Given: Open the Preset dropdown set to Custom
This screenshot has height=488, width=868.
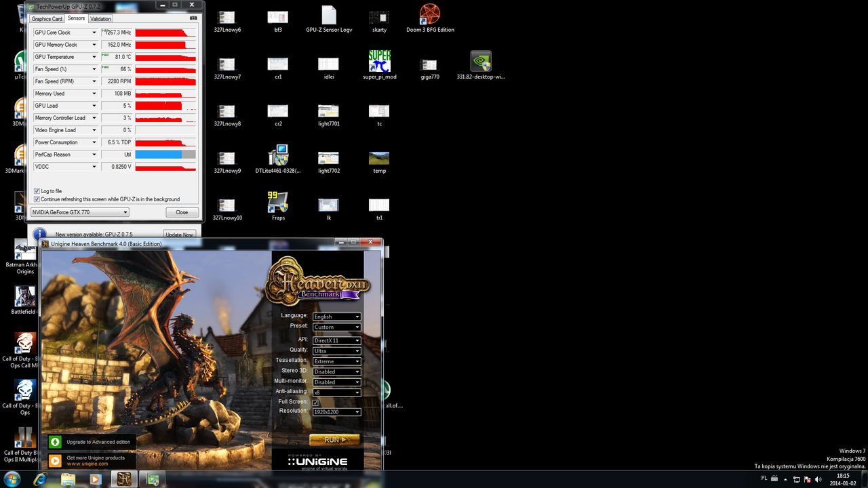Looking at the screenshot, I should 336,327.
